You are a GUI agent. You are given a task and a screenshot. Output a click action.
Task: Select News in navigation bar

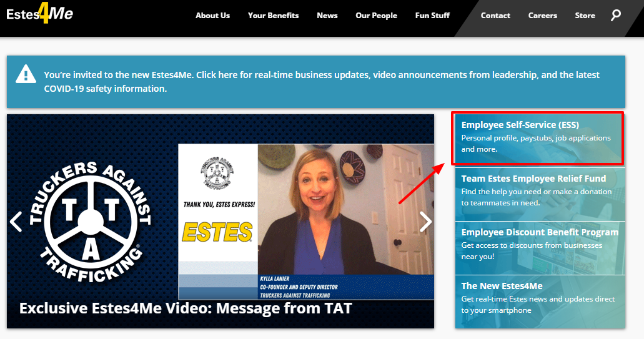[x=327, y=16]
